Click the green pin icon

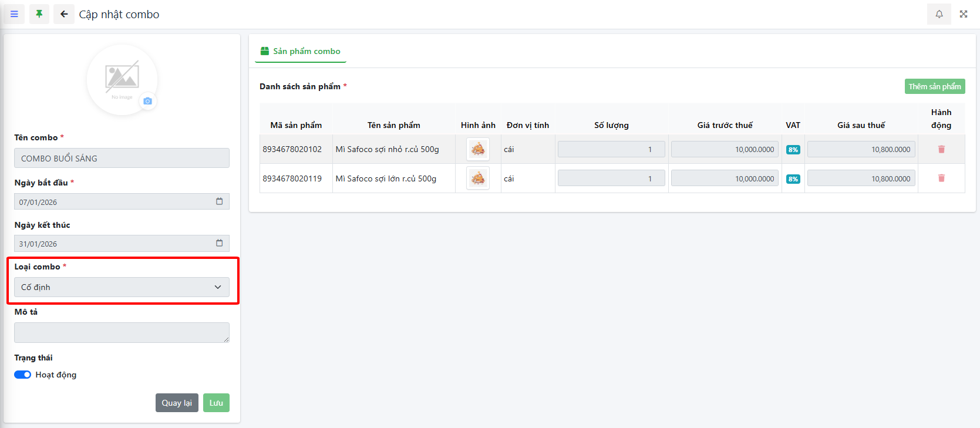coord(39,14)
